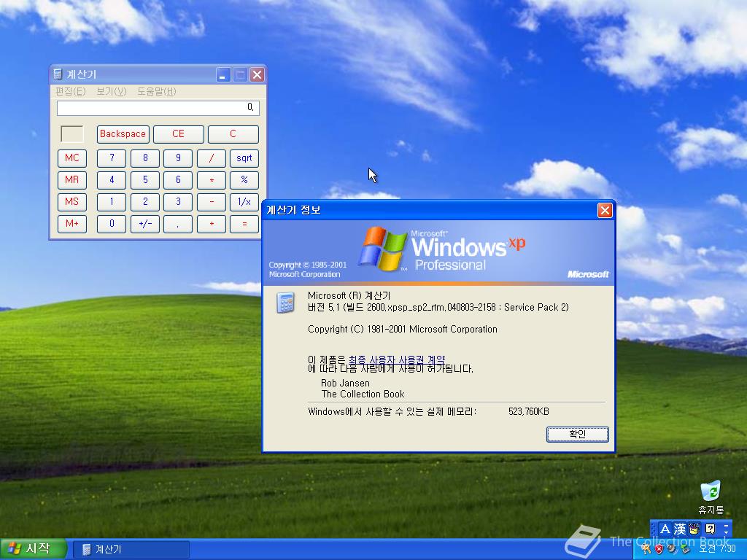Click the calculator display field
747x560 pixels.
pos(158,108)
